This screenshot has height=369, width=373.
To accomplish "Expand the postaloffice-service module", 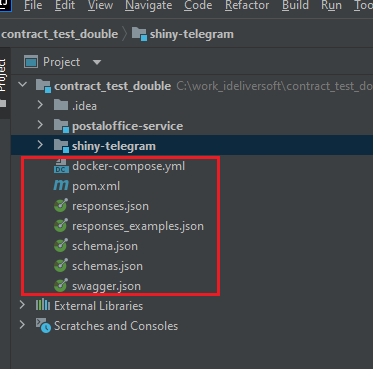I will tap(40, 125).
